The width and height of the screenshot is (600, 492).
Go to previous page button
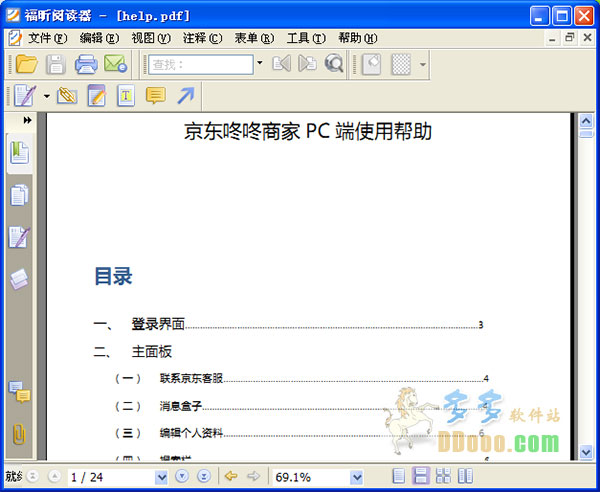click(x=54, y=477)
